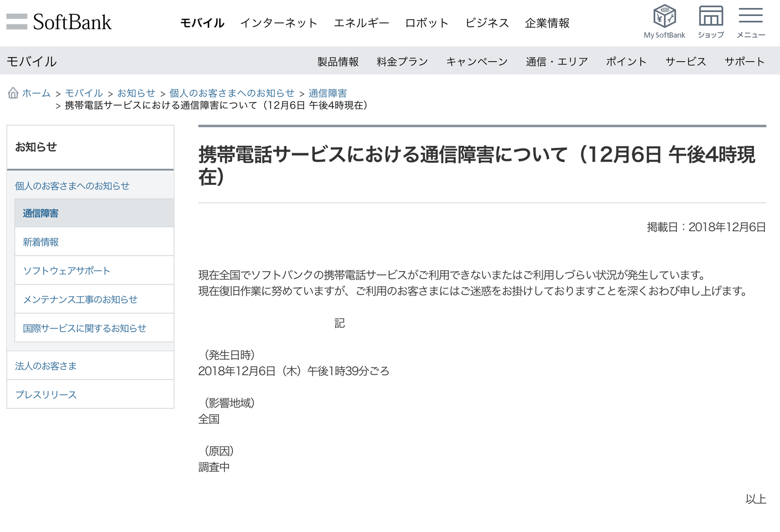Open キャンペーン in mobile submenu

(477, 62)
